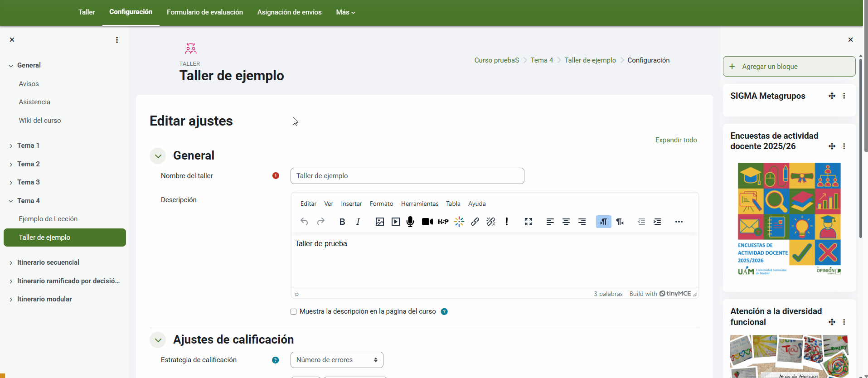Insert multimedia file via editor toolbar

click(x=396, y=222)
